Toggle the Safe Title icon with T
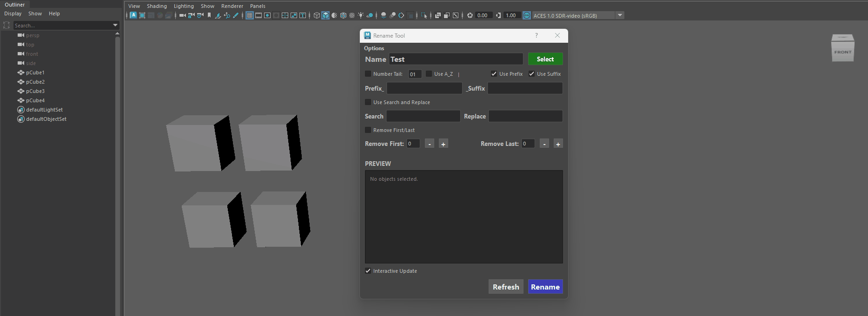Screen dimensions: 868x316 [303, 15]
